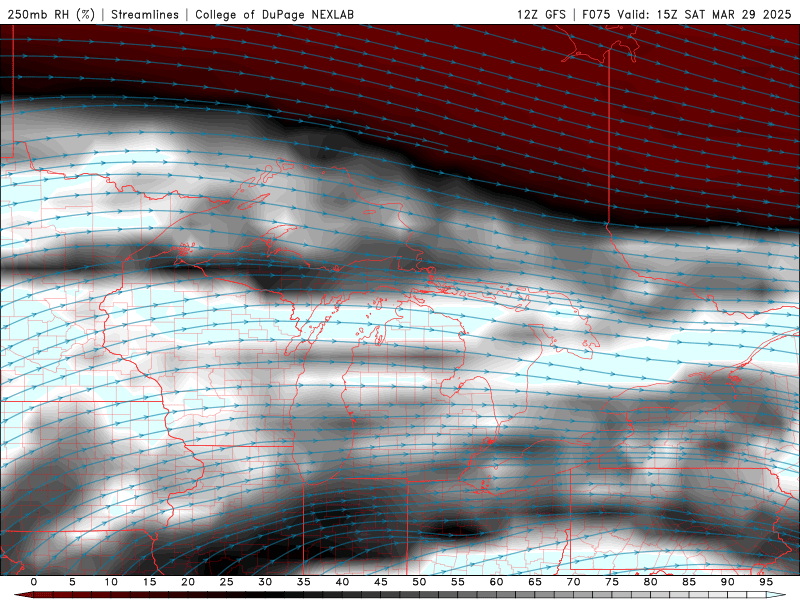Click the "College of DuPage NEXLAB" text
The height and width of the screenshot is (600, 800).
274,14
